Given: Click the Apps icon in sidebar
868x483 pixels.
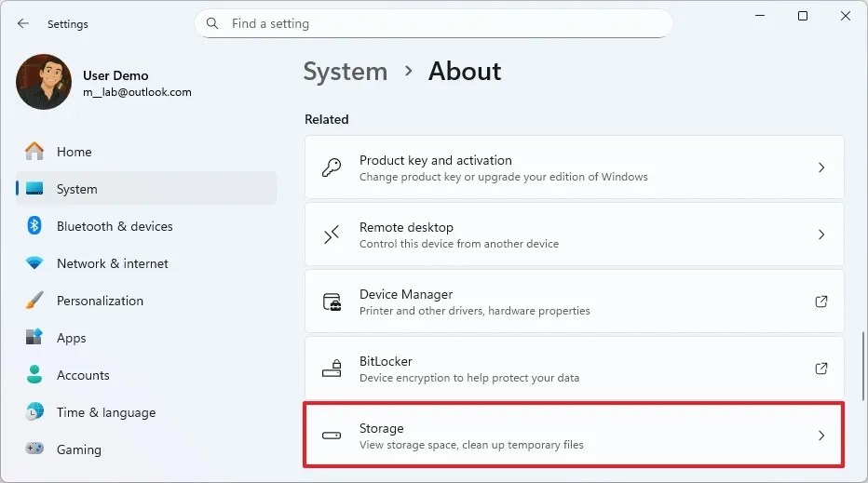Looking at the screenshot, I should (34, 337).
